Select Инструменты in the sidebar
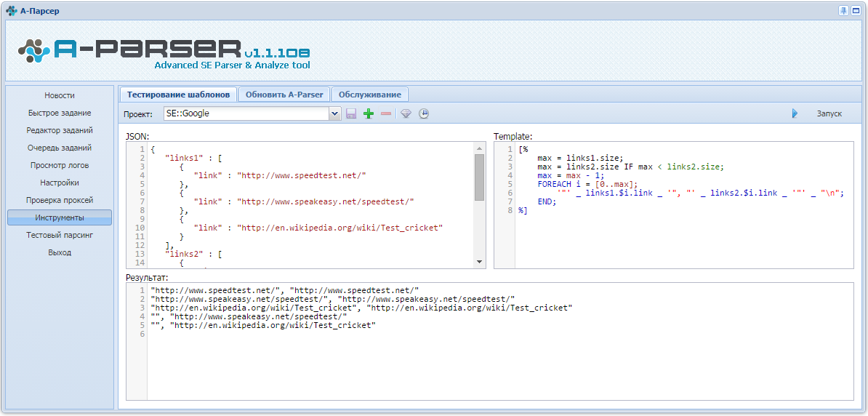This screenshot has width=868, height=416. (x=59, y=217)
